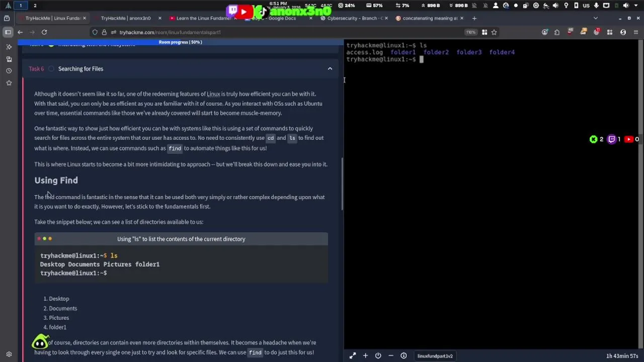Click the 110% zoom level indicator
644x362 pixels.
470,32
